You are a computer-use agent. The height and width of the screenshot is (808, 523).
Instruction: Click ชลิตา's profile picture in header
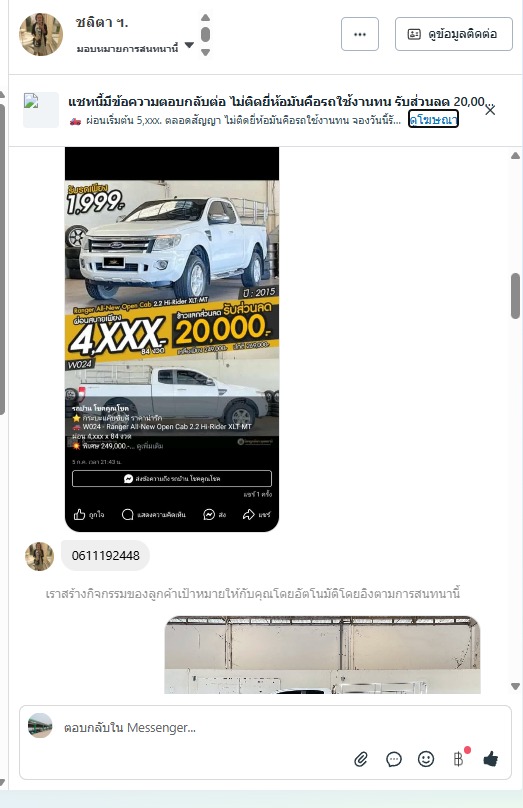click(x=41, y=34)
